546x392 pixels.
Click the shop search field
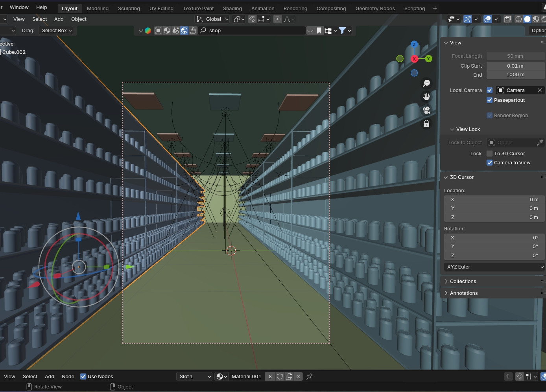coord(252,30)
